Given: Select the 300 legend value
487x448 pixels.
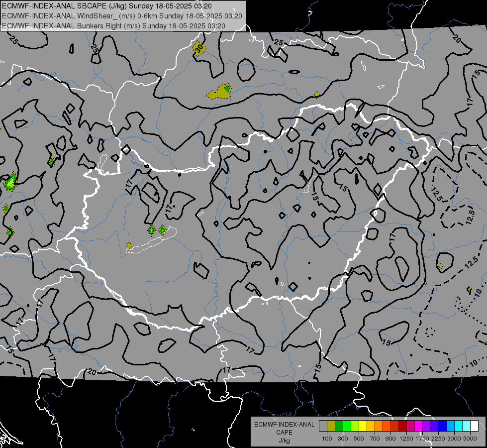Looking at the screenshot, I should (x=343, y=439).
